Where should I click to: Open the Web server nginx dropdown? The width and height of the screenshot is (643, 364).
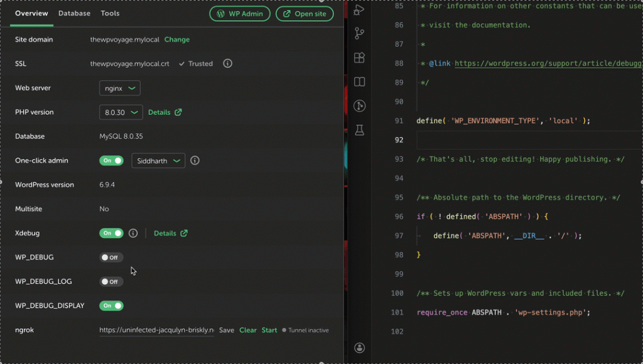tap(119, 88)
